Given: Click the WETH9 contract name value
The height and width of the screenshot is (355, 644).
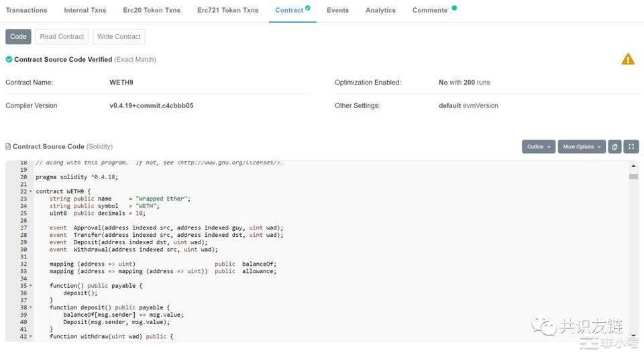Looking at the screenshot, I should [x=121, y=83].
